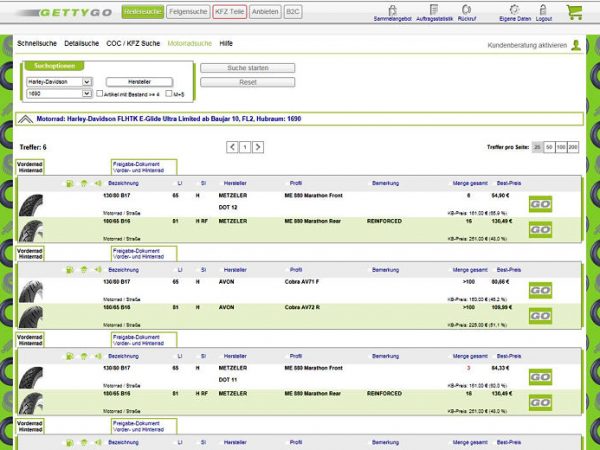
Task: Switch to Reifensuche tab
Action: click(x=143, y=12)
